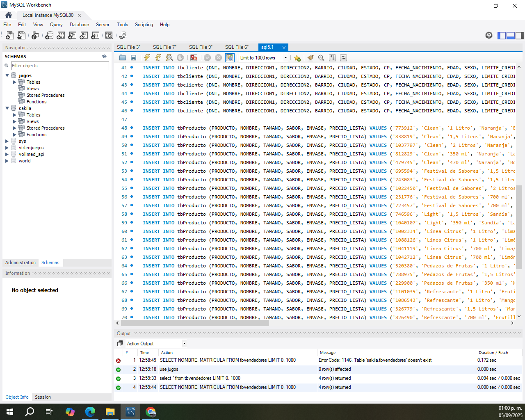This screenshot has height=420, width=525.
Task: Save snippet with star icon
Action: [x=297, y=58]
